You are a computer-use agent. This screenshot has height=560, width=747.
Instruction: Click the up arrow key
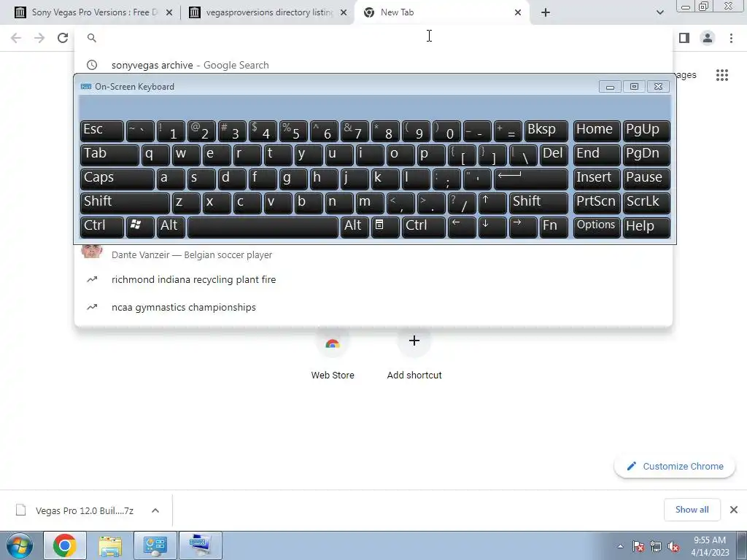tap(492, 203)
